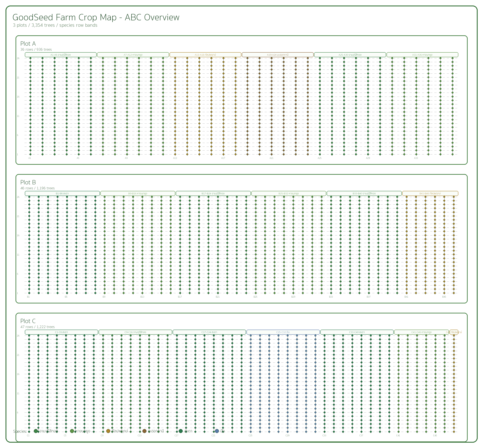The height and width of the screenshot is (448, 483).
Task: Click the A1 row axis label
Action: pos(30,158)
